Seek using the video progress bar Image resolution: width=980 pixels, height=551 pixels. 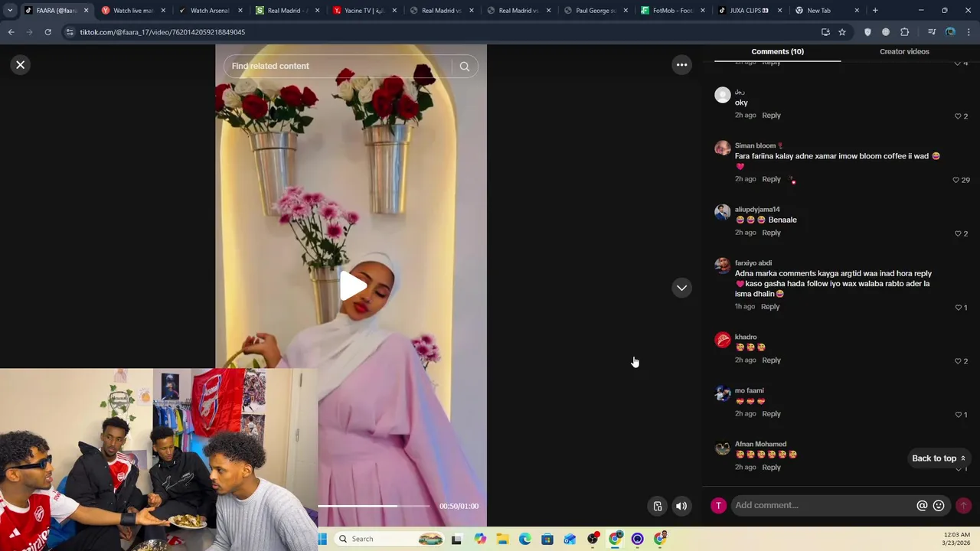[x=374, y=506]
